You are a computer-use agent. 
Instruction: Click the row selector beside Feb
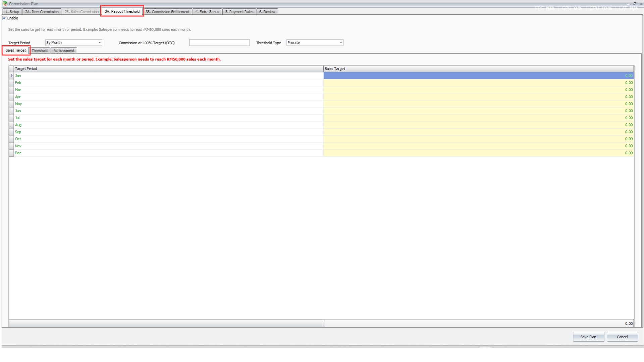tap(11, 83)
